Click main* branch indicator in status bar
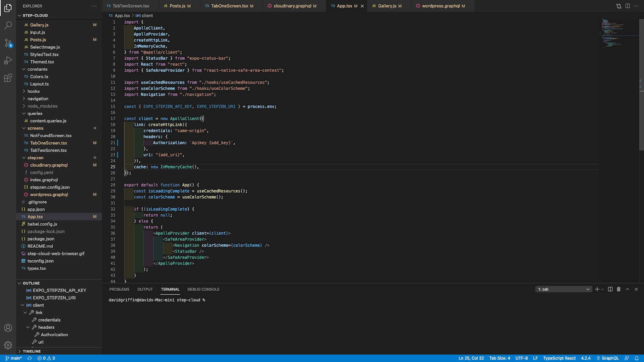This screenshot has height=362, width=644. pyautogui.click(x=14, y=358)
